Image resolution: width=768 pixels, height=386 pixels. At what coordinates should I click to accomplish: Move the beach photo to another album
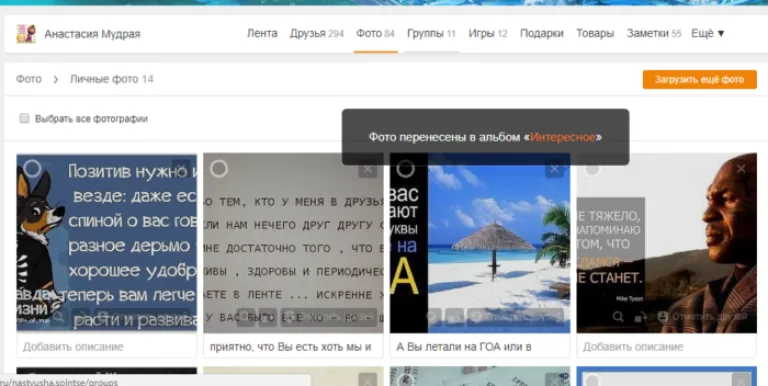coord(455,317)
